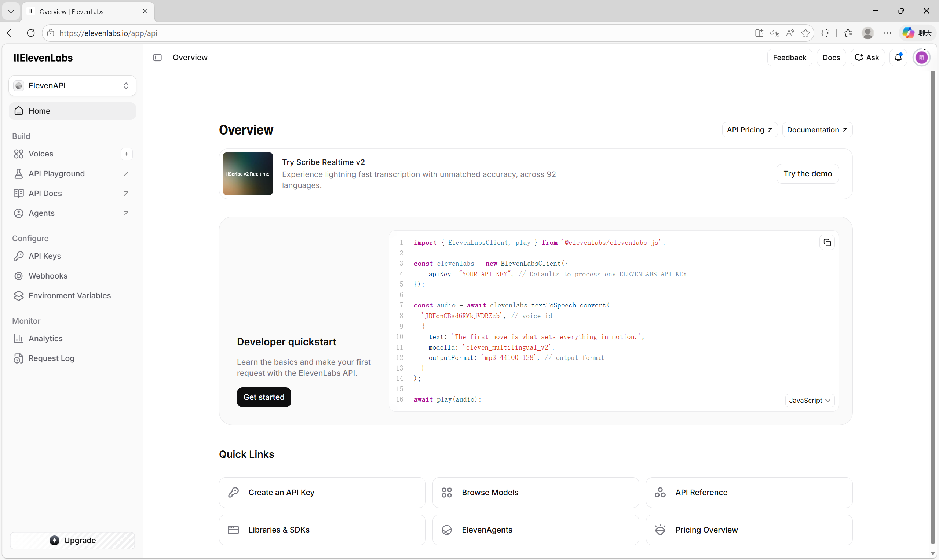Click the 'Quick Links' heading
Screen dimensions: 939x560
pyautogui.click(x=246, y=454)
